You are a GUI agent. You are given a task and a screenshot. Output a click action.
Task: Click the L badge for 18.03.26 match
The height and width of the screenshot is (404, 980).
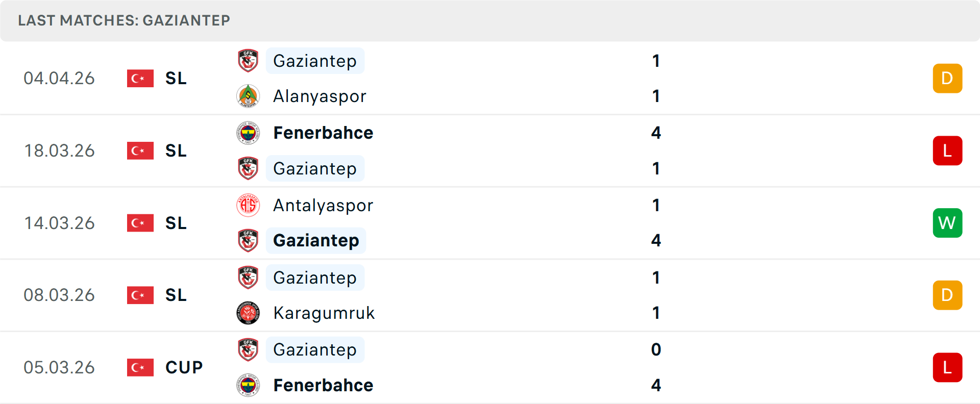click(x=947, y=150)
